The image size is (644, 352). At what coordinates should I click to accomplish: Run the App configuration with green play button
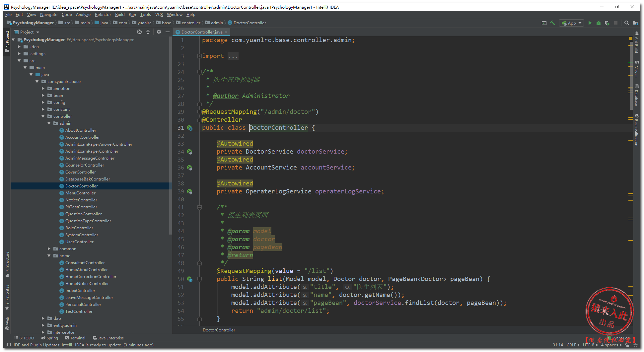click(x=590, y=23)
